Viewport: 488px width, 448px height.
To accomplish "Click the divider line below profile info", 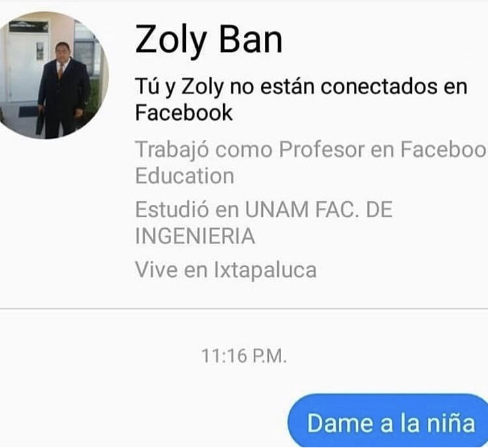I will click(x=244, y=309).
